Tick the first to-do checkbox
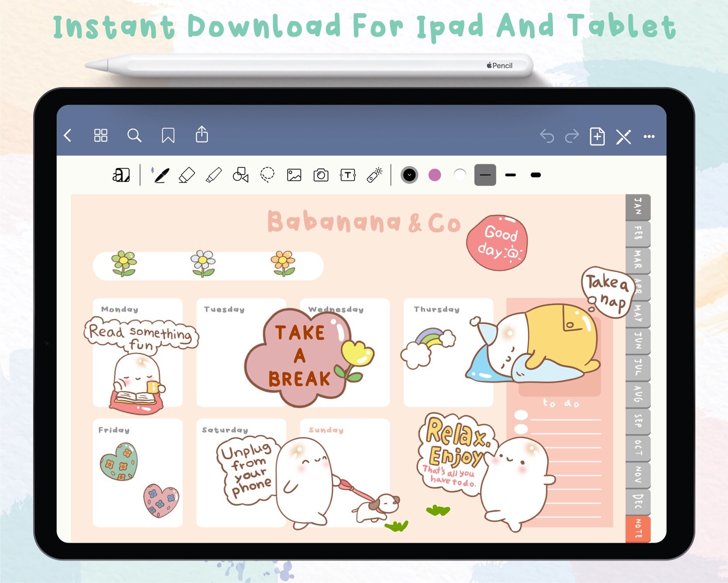The image size is (728, 583). tap(521, 415)
